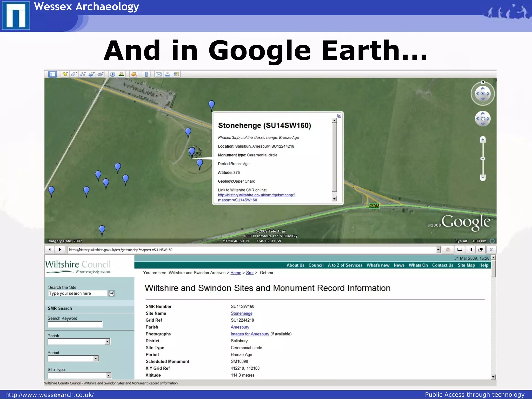Click the lowest placemark near bottom of map
The image size is (532, 399).
click(102, 230)
